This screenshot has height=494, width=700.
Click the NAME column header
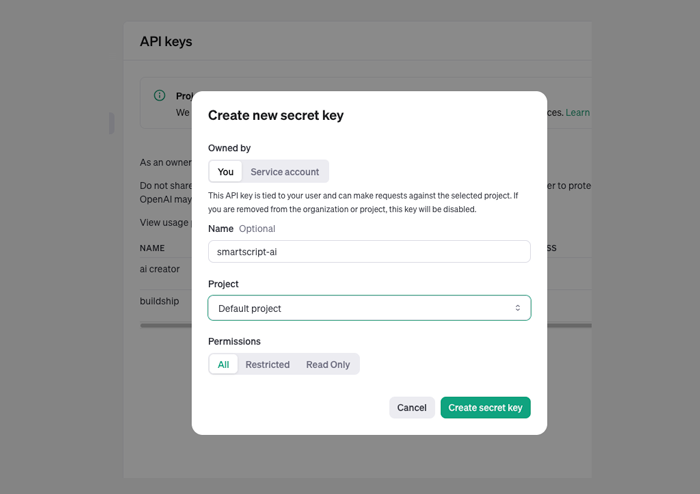click(x=152, y=248)
